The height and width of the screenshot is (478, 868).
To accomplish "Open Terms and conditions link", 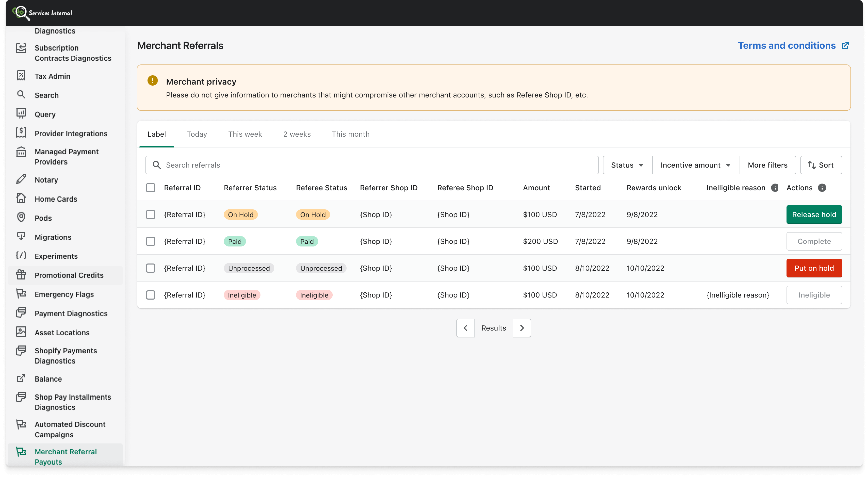I will [x=787, y=45].
